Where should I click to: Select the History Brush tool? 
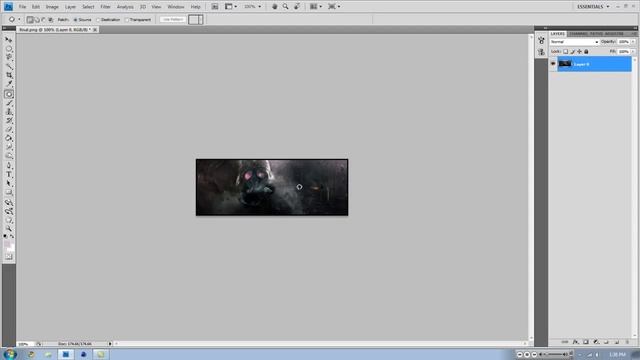click(x=9, y=121)
